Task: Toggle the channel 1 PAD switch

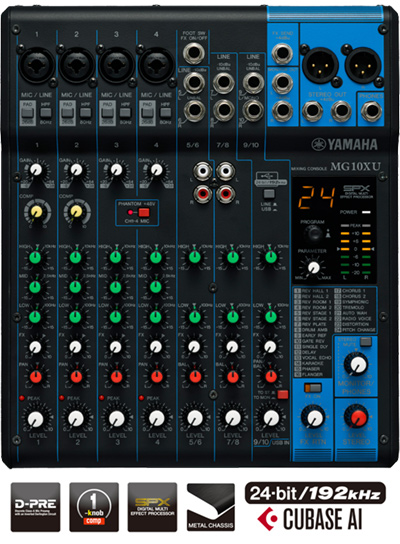Action: point(27,113)
